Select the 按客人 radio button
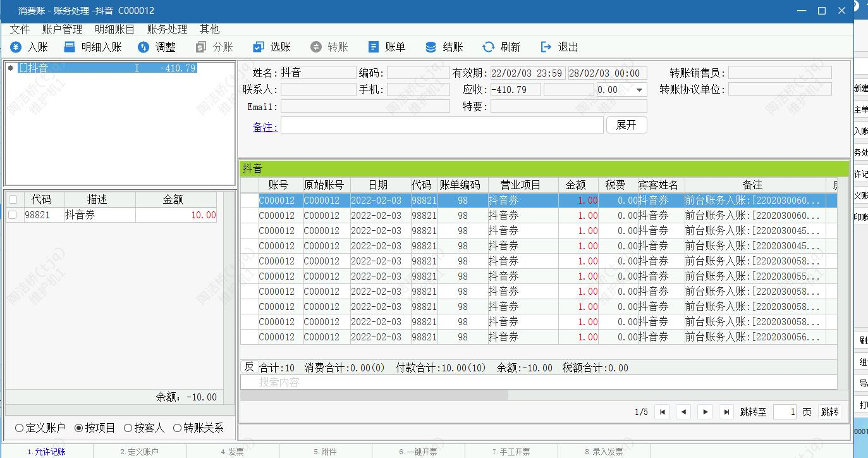This screenshot has height=458, width=868. tap(128, 428)
